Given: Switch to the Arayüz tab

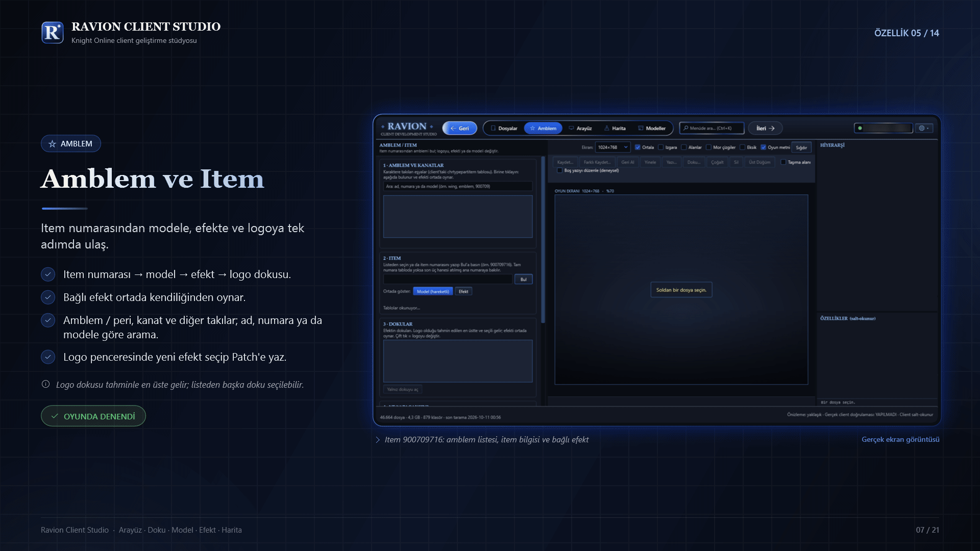Looking at the screenshot, I should pyautogui.click(x=580, y=128).
